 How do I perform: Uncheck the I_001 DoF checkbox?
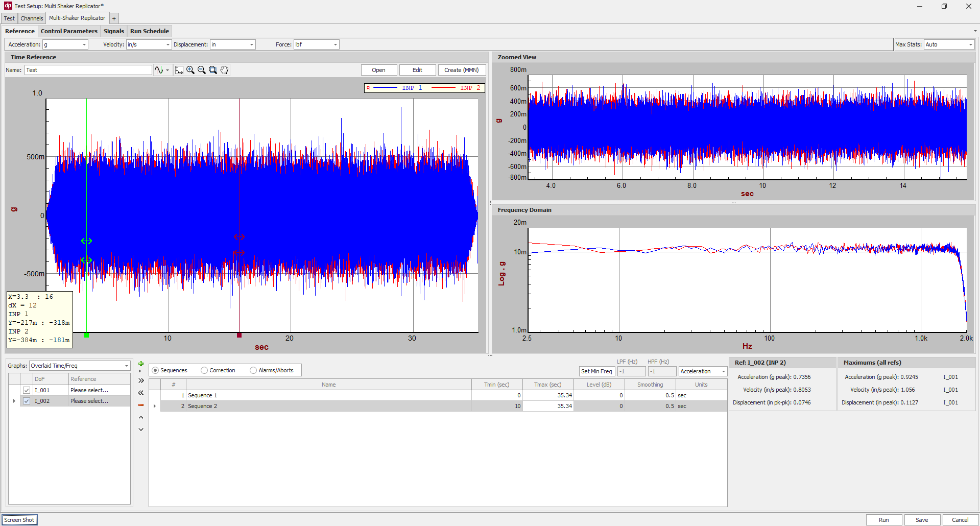click(x=27, y=390)
